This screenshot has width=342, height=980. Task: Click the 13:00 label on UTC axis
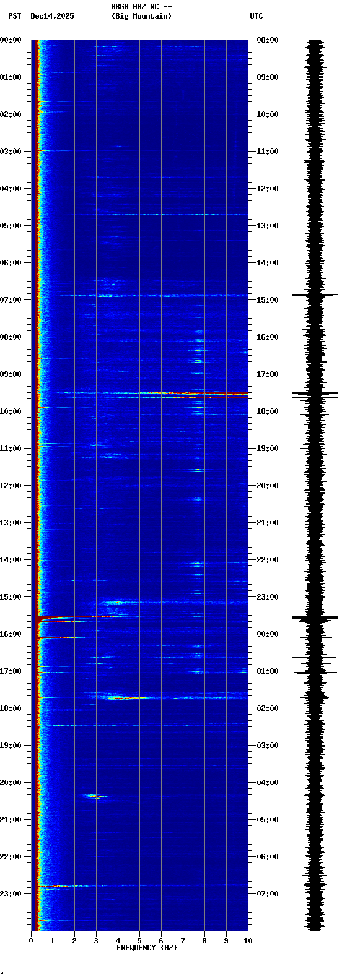pos(268,226)
